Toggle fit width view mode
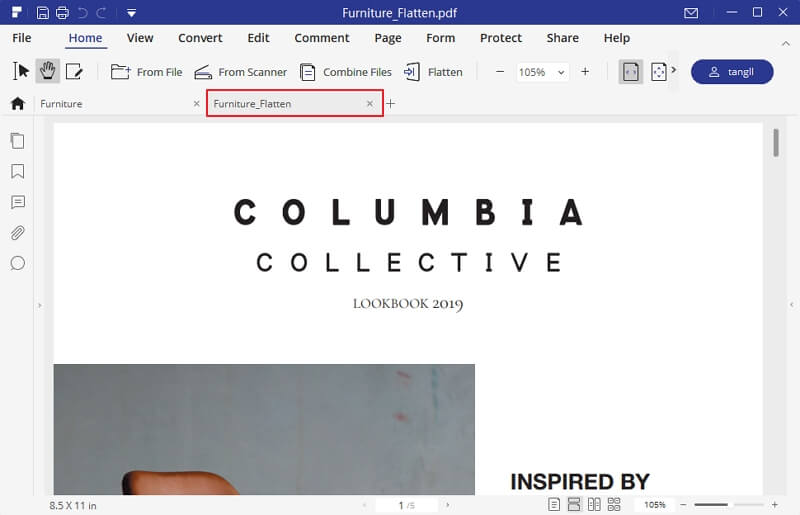Image resolution: width=800 pixels, height=515 pixels. pos(631,71)
